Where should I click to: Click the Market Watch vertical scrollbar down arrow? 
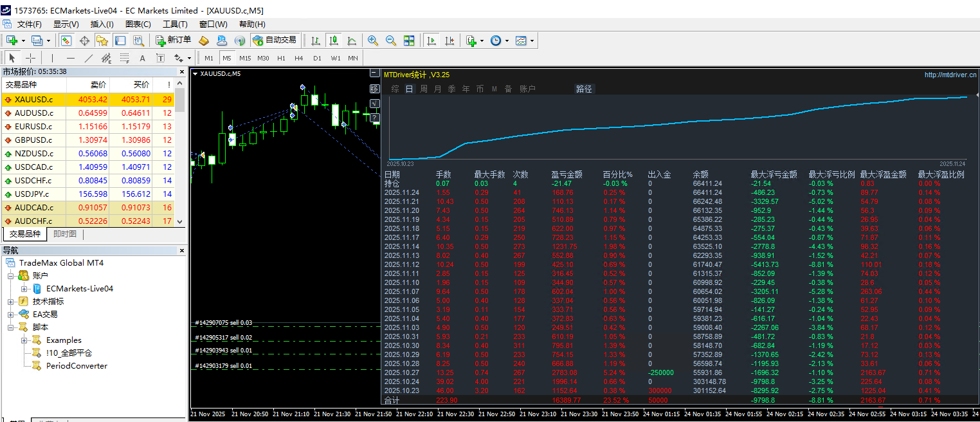click(180, 221)
